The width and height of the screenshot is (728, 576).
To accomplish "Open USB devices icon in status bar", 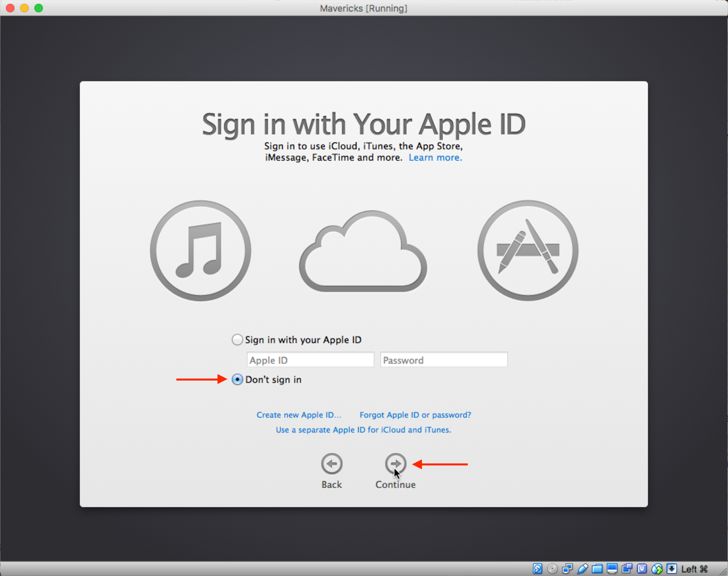I will [582, 569].
